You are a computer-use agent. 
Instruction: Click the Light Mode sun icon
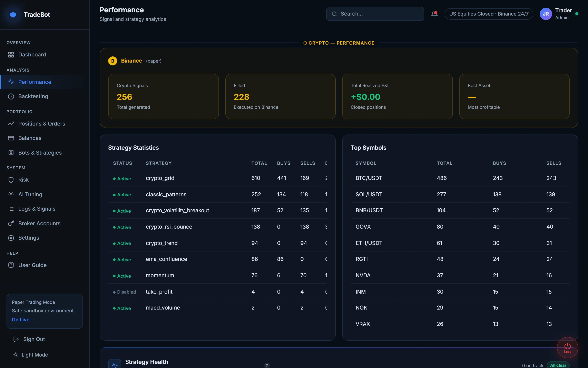pyautogui.click(x=16, y=355)
